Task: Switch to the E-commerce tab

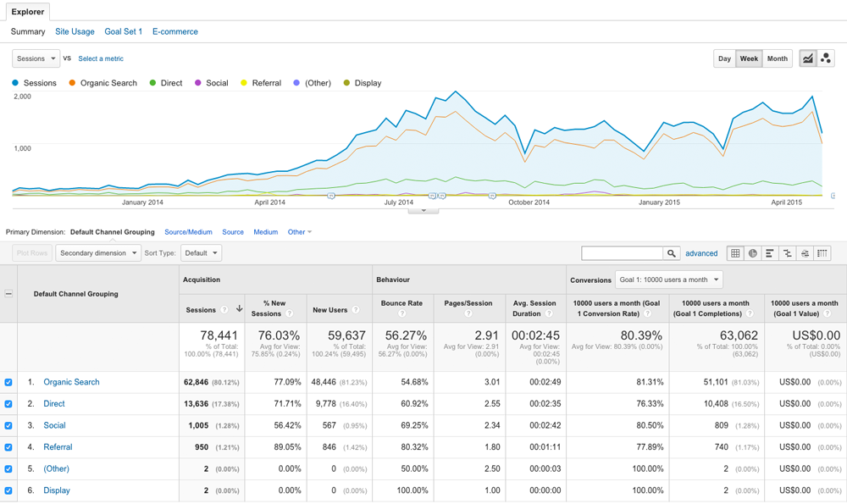Action: pos(174,31)
